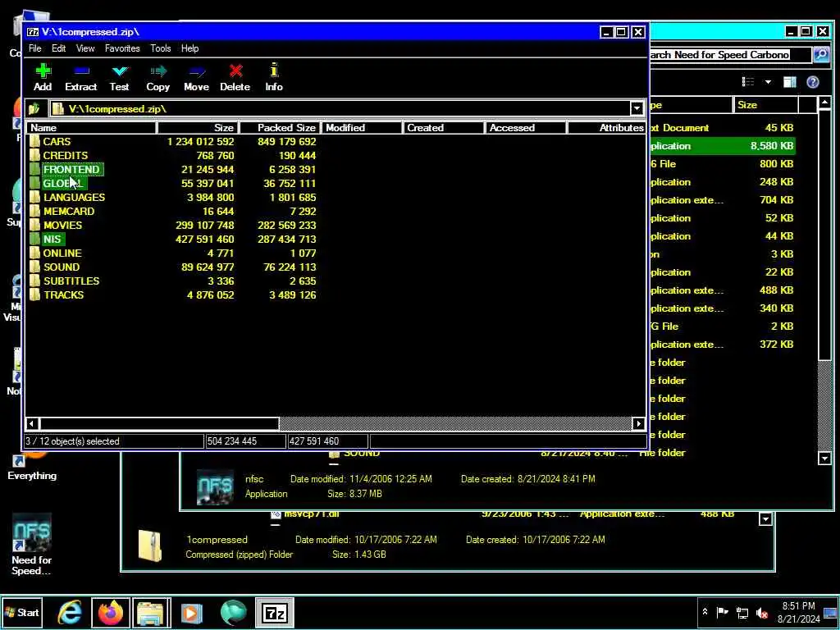Click the muted volume tray icon
This screenshot has width=840, height=630.
762,613
